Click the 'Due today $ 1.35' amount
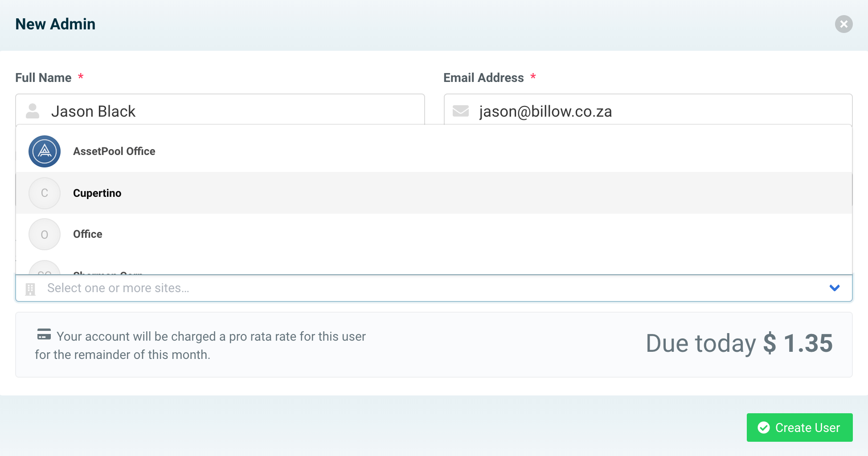 pos(739,343)
